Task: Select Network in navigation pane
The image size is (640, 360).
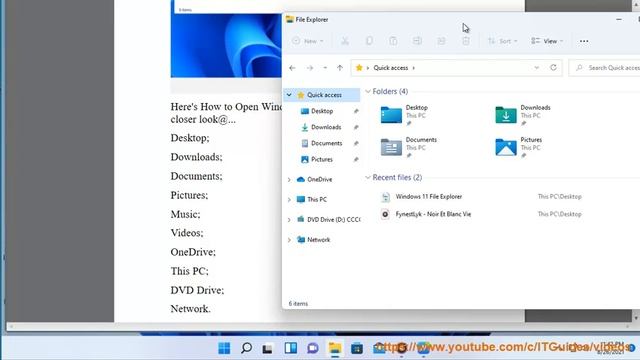Action: coord(318,240)
